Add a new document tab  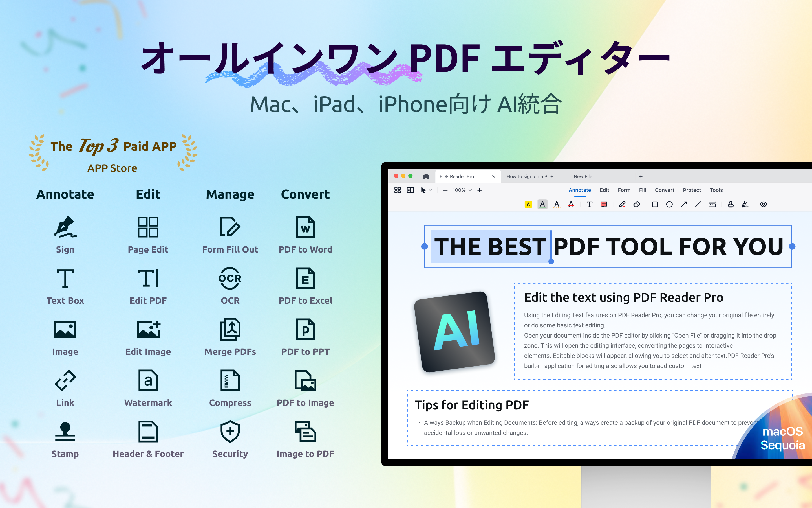pos(641,176)
